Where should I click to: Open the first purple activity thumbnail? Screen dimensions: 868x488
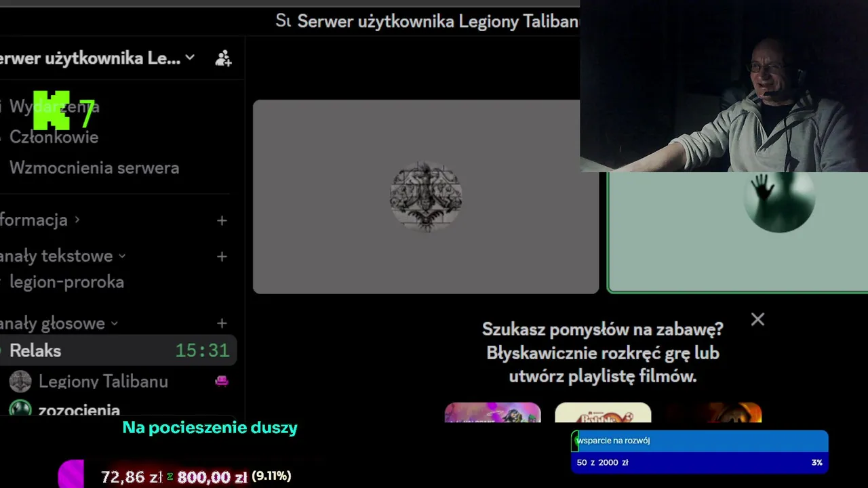(492, 412)
